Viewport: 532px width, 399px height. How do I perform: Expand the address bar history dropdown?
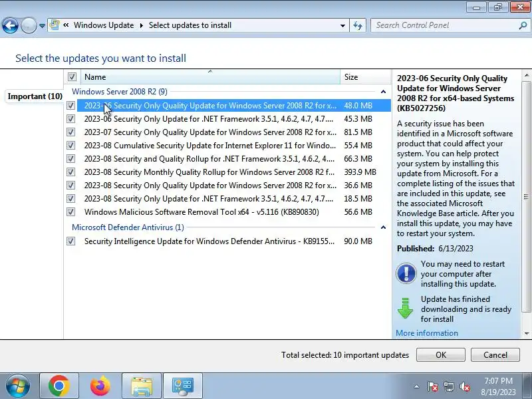(342, 26)
